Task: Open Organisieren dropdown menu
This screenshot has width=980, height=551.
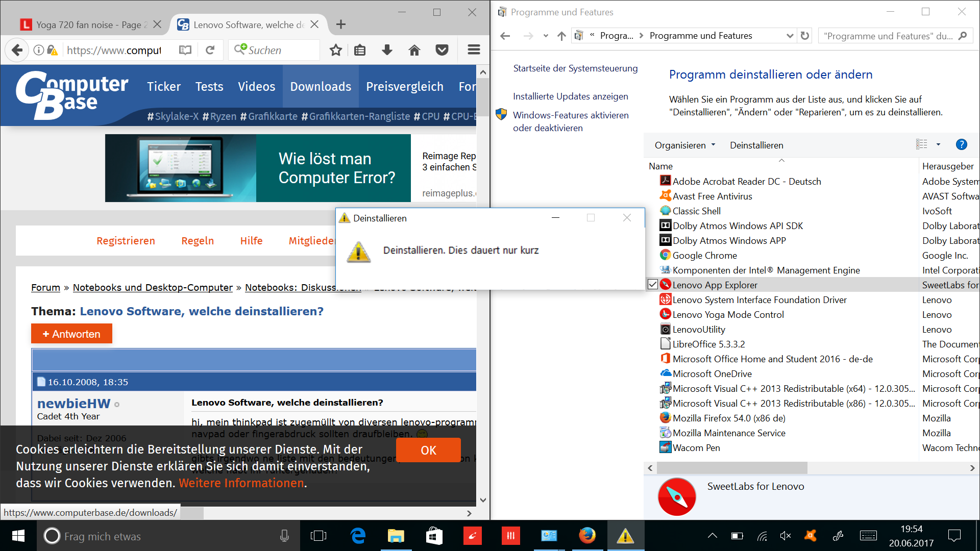Action: coord(685,145)
